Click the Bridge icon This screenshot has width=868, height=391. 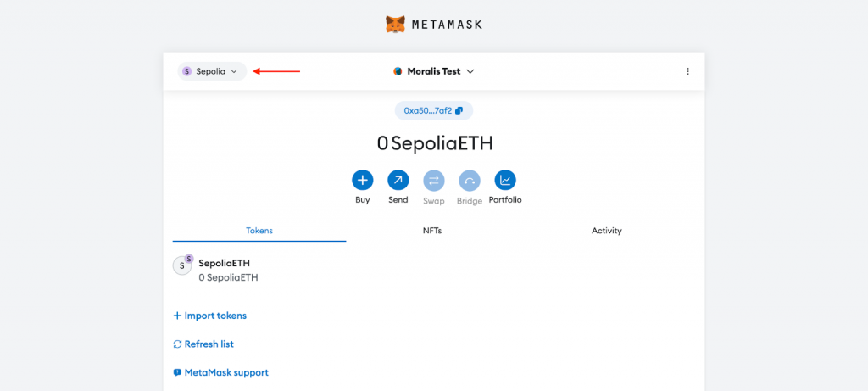[470, 181]
